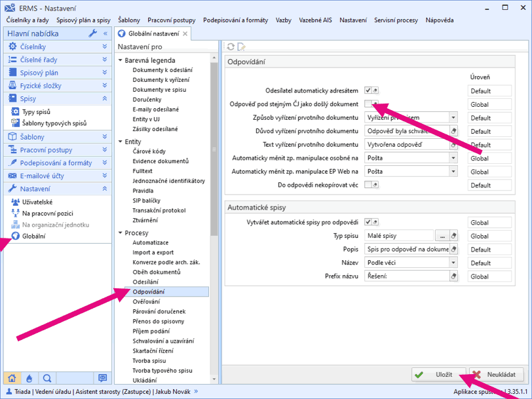
Task: Open the Název dropdown arrow
Action: pyautogui.click(x=453, y=263)
